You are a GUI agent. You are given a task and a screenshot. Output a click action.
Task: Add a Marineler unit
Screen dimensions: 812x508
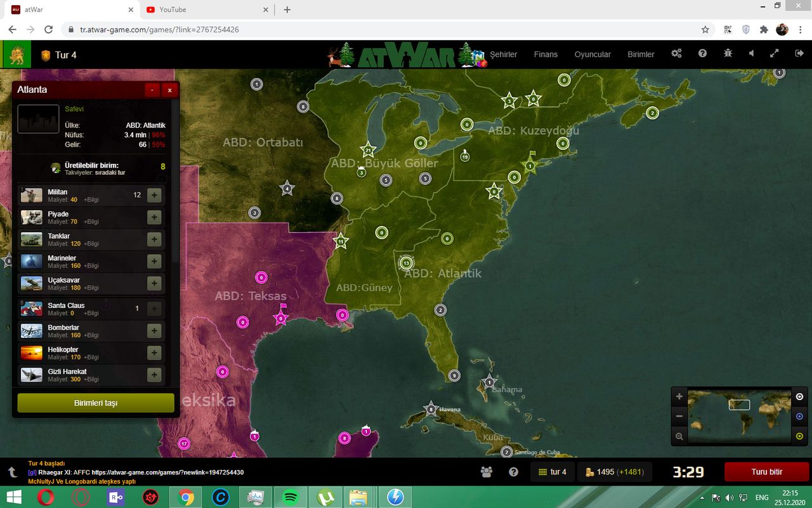(x=154, y=262)
